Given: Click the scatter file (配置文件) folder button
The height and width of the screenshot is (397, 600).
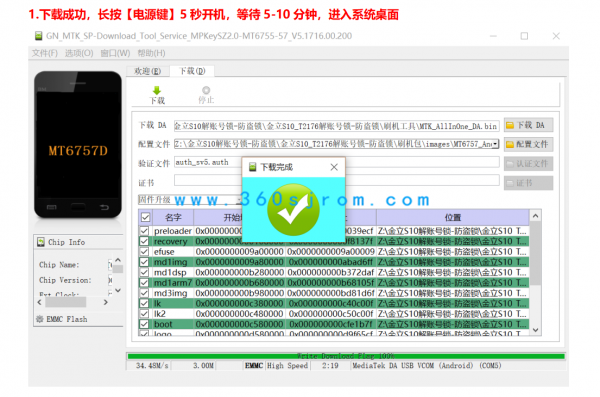Looking at the screenshot, I should [528, 144].
